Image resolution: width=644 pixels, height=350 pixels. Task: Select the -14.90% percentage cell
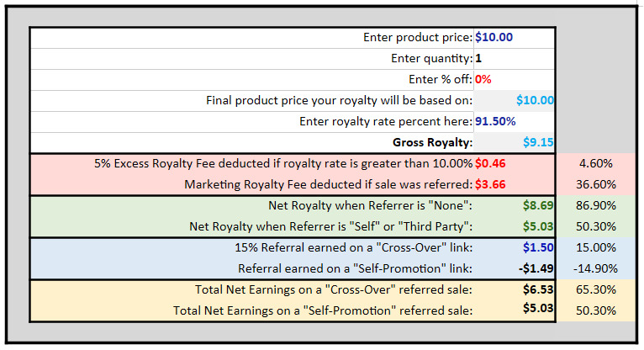[595, 268]
